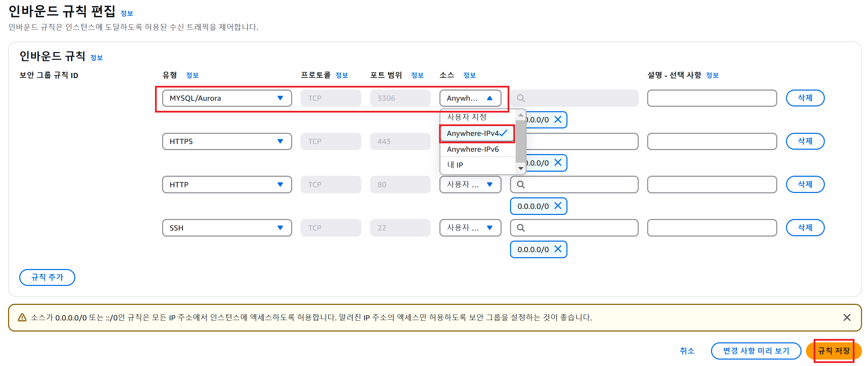The width and height of the screenshot is (868, 366).
Task: Remove the 0.0.0.0/0 tag under HTTP rule
Action: tap(558, 206)
